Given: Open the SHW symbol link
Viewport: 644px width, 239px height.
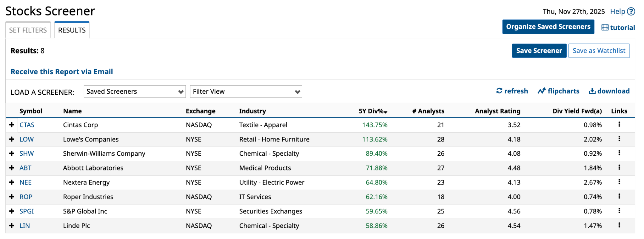Looking at the screenshot, I should point(26,154).
